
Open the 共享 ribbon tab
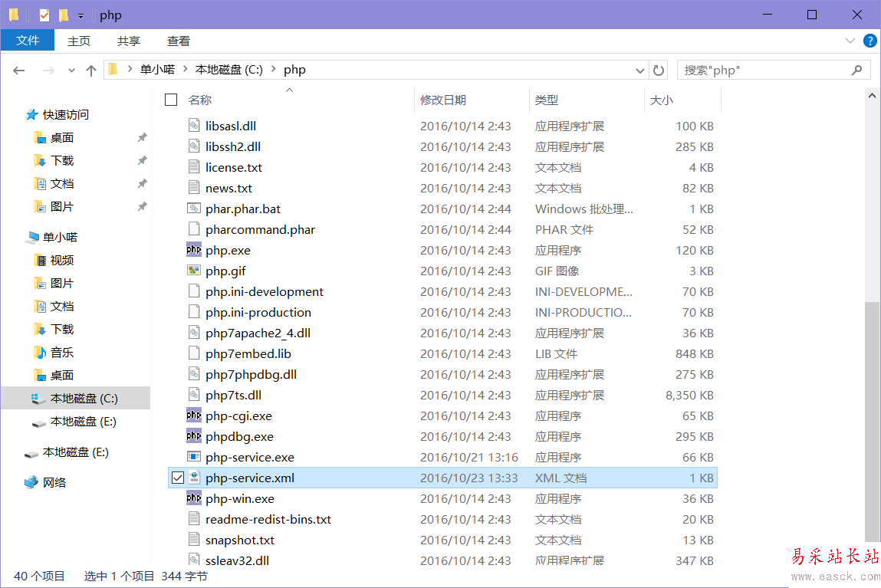point(129,41)
